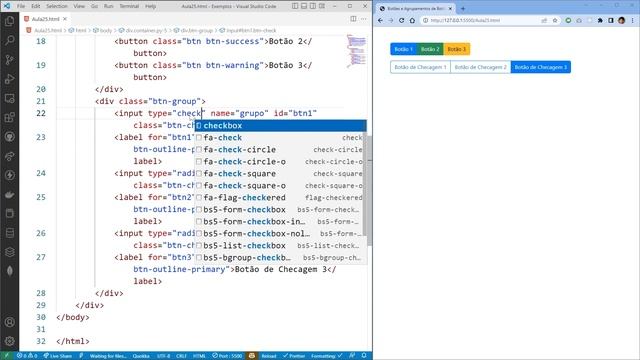This screenshot has width=640, height=360.
Task: Choose fa-check-circle-o suggestion
Action: (280, 162)
